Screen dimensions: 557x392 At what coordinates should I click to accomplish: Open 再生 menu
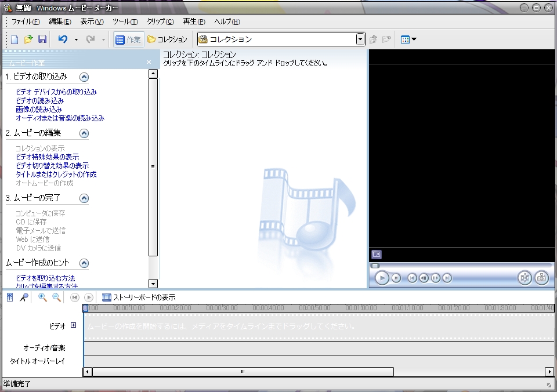pyautogui.click(x=194, y=21)
